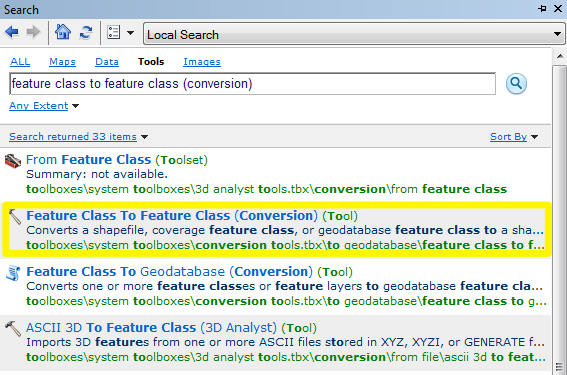The height and width of the screenshot is (375, 567).
Task: Close the Search panel
Action: pos(558,8)
